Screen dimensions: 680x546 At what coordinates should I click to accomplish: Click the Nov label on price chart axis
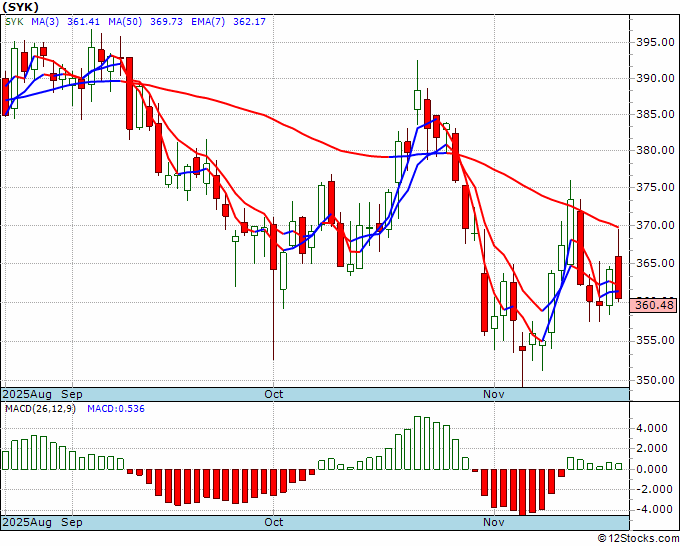494,394
